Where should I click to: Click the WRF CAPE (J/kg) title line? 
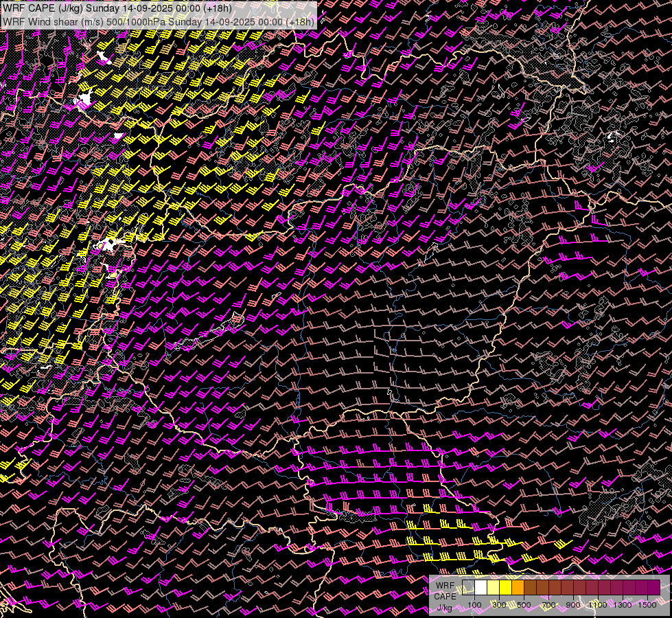(117, 8)
